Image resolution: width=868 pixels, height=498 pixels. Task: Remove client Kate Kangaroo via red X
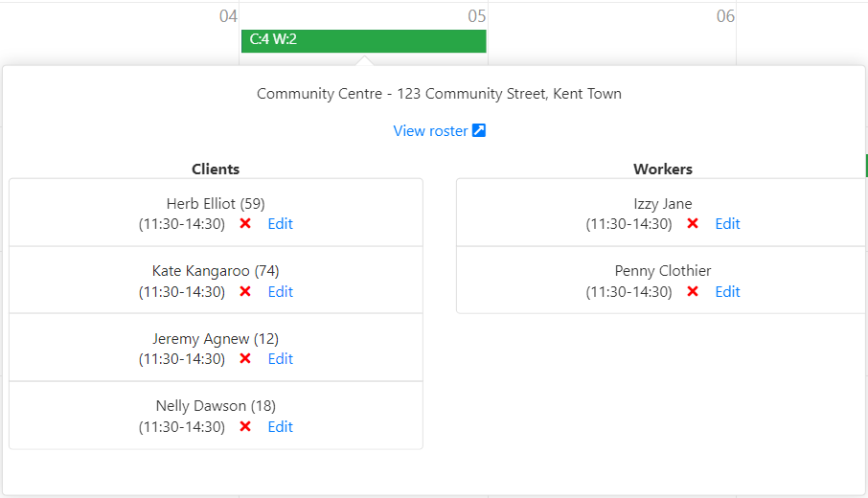coord(245,291)
